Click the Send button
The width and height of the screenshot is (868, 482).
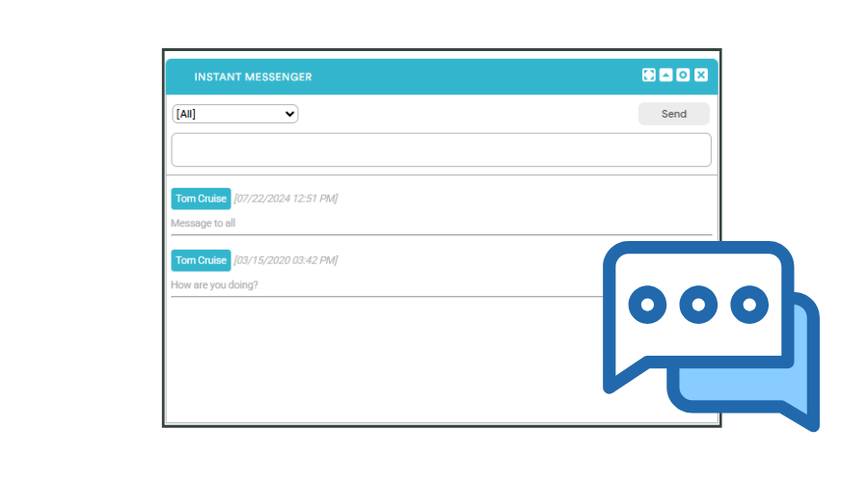674,114
